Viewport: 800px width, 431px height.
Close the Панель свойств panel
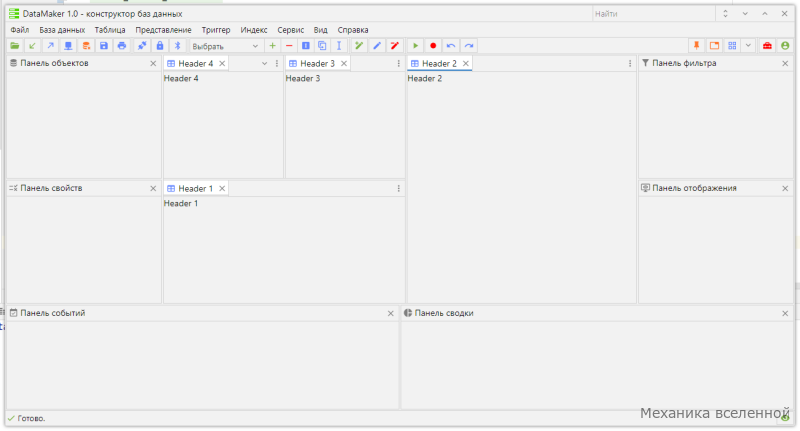tap(153, 189)
